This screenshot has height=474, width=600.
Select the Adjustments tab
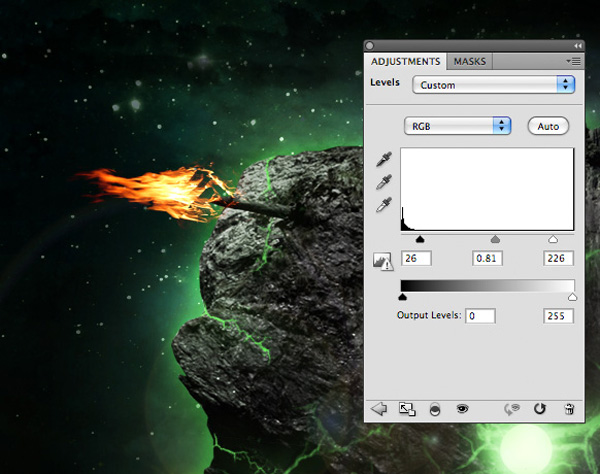[x=406, y=61]
